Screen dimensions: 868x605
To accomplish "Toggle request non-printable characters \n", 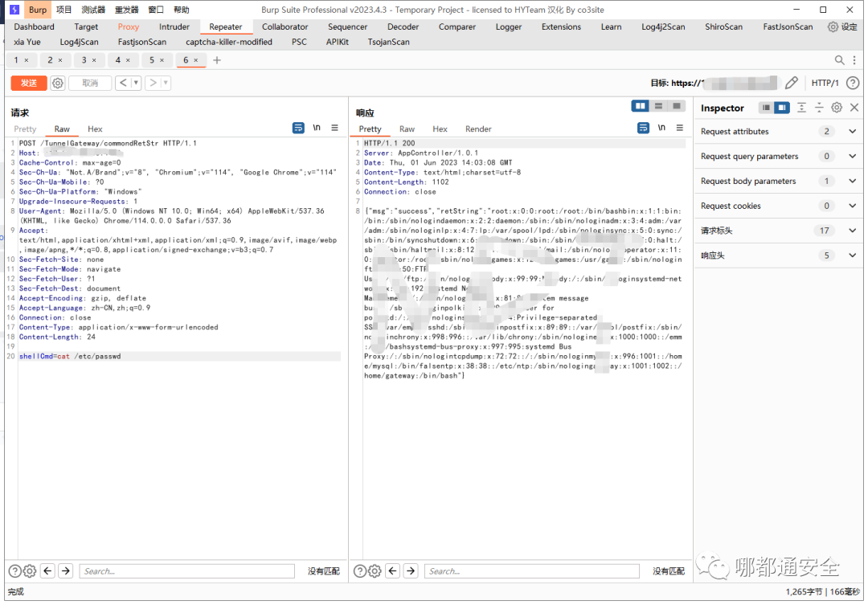I will click(x=317, y=128).
